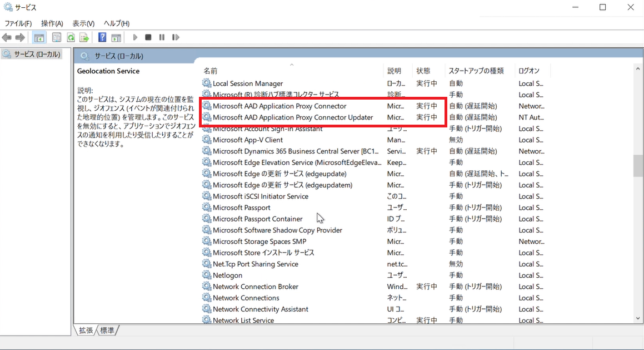644x350 pixels.
Task: Toggle the Show/Hide Console Tree toolbar icon
Action: click(39, 37)
